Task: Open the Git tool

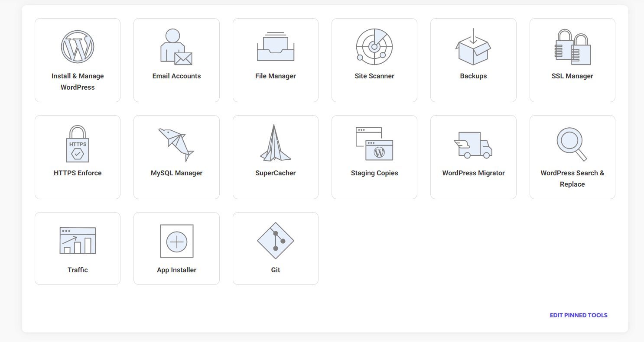Action: pos(275,248)
